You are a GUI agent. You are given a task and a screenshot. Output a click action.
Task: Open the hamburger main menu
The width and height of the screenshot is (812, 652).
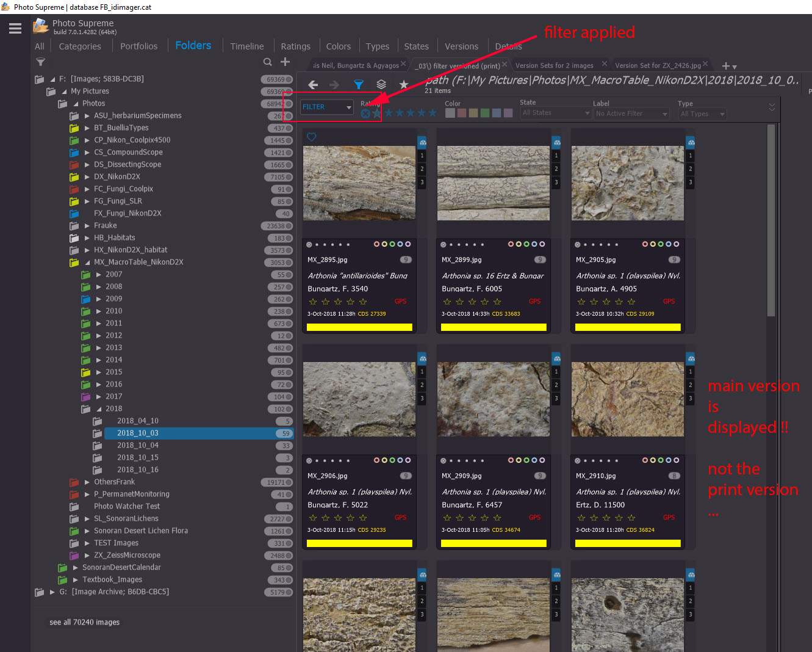[x=15, y=28]
